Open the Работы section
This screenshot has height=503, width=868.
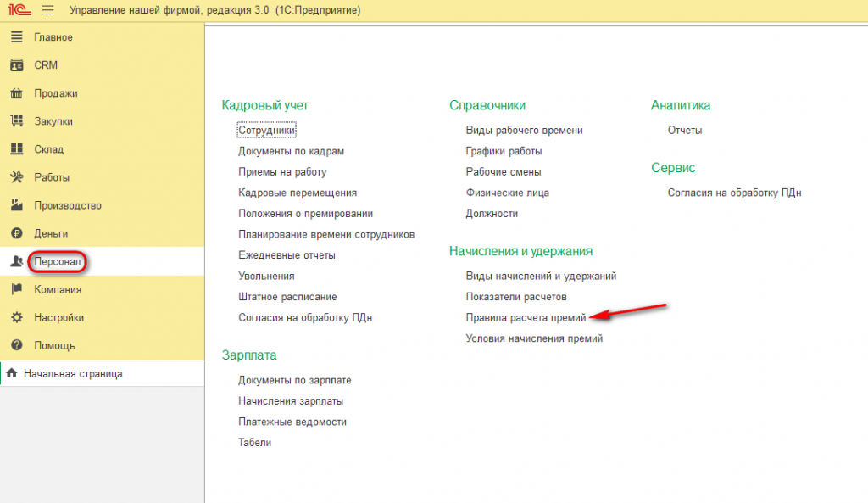tap(52, 177)
